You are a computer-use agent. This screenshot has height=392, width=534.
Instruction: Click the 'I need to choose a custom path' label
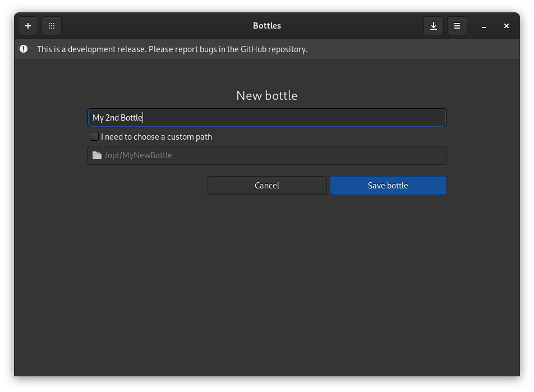click(x=156, y=137)
